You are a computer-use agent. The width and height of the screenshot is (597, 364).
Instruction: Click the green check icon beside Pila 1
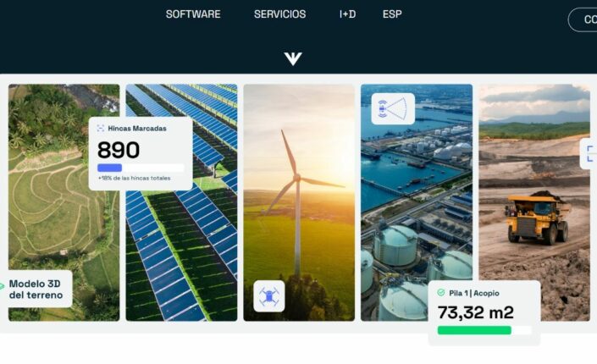pyautogui.click(x=441, y=292)
